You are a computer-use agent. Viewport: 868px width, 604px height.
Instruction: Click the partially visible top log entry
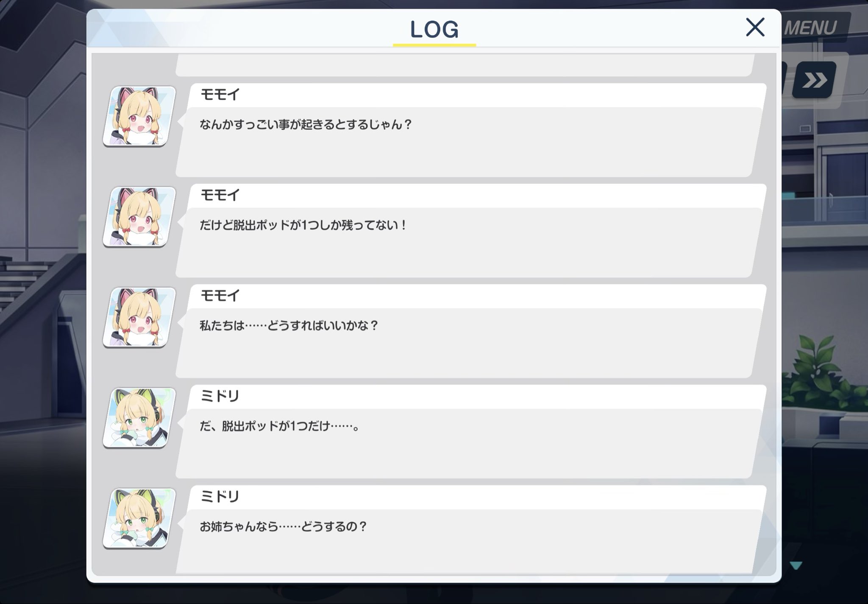(x=465, y=65)
